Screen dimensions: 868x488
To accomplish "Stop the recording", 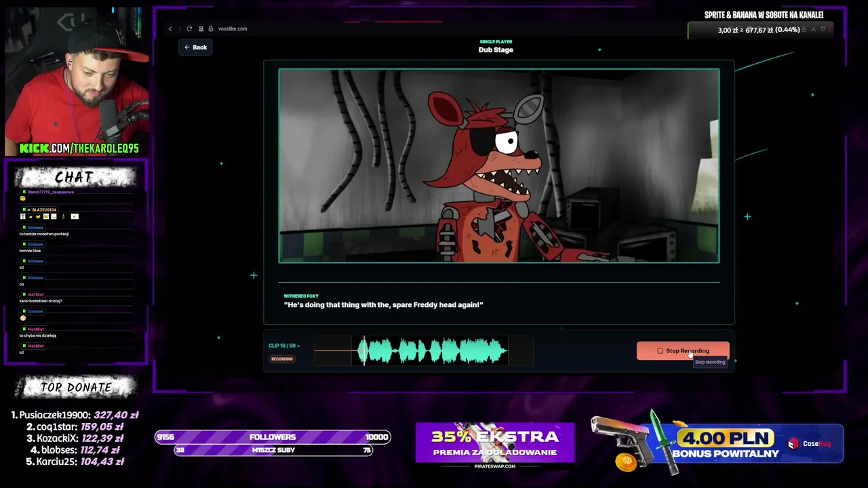I will pyautogui.click(x=683, y=350).
